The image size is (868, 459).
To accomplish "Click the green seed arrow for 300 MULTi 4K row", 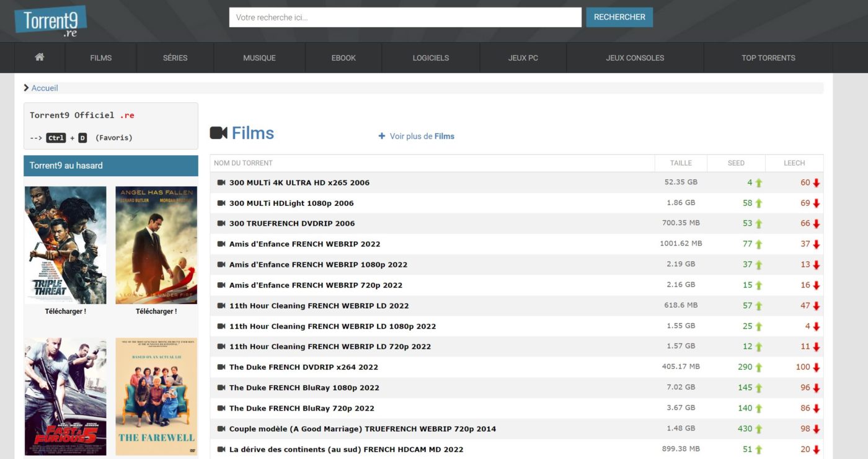I will click(x=759, y=183).
